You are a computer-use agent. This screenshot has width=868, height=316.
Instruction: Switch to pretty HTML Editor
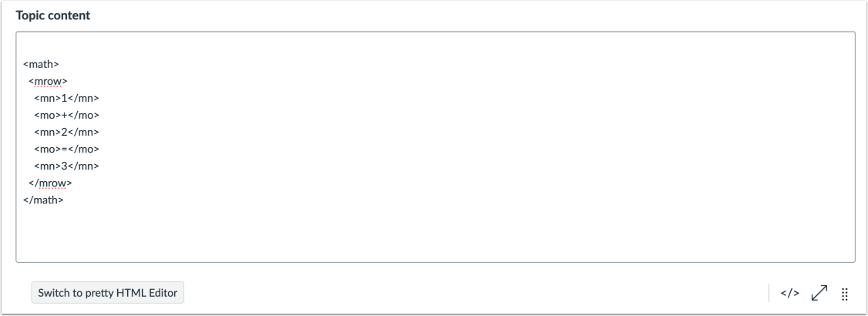[107, 293]
